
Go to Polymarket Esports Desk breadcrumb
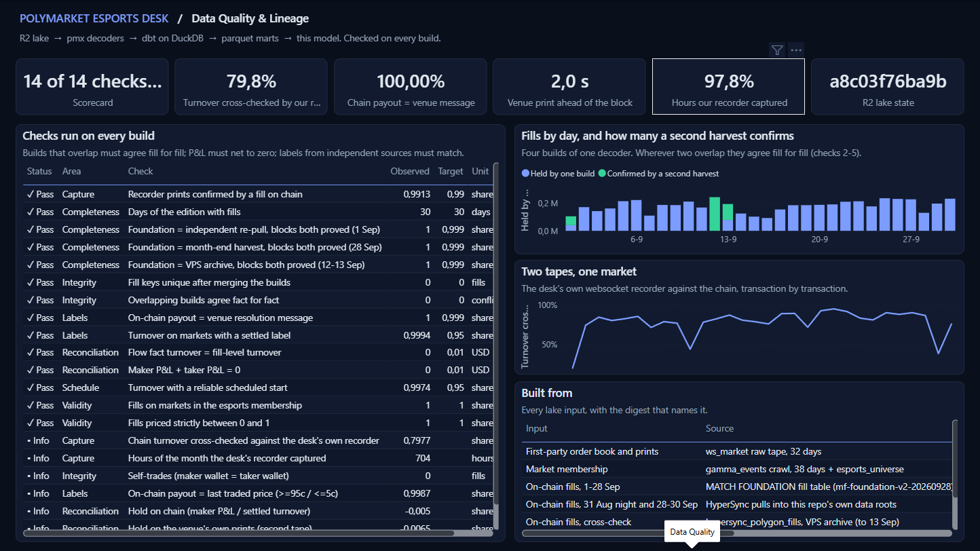(x=94, y=18)
